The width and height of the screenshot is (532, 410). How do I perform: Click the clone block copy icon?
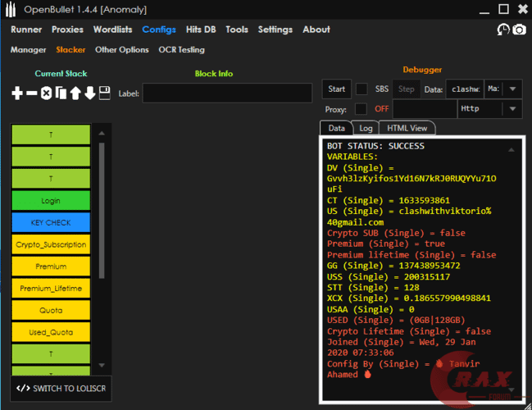coord(61,93)
